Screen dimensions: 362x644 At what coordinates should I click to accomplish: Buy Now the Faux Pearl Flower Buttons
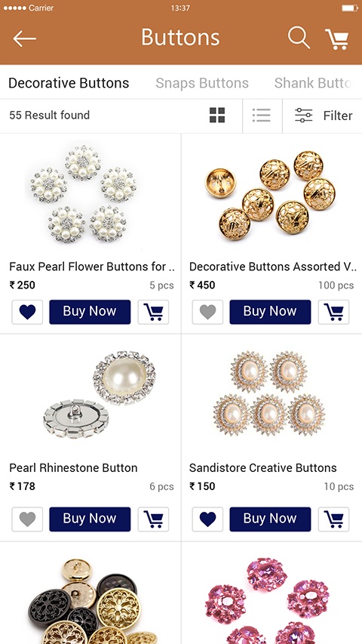[x=90, y=312]
